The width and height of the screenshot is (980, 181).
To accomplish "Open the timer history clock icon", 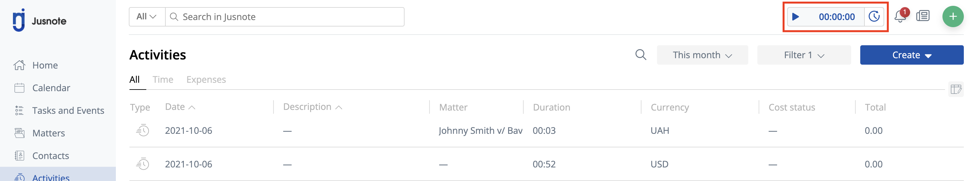I will [x=874, y=17].
